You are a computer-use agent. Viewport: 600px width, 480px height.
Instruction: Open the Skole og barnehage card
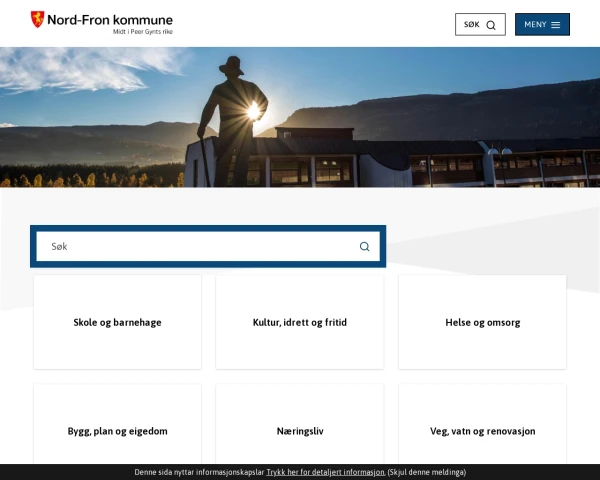117,322
